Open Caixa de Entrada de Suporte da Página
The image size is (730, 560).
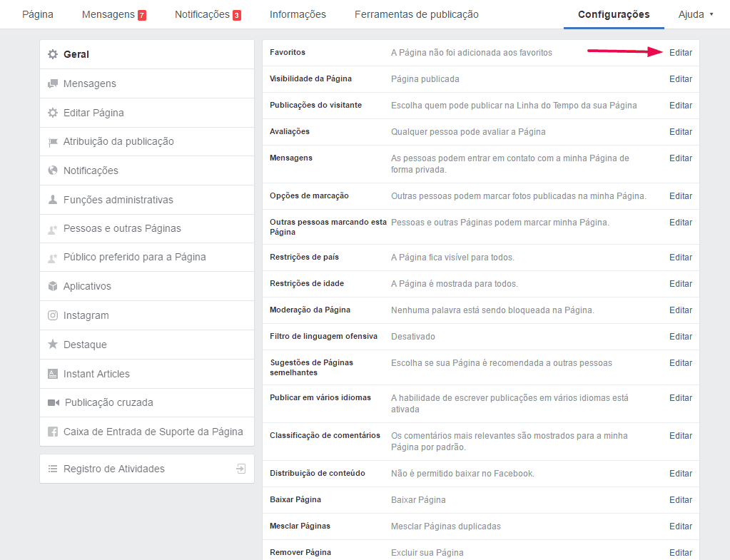(147, 432)
